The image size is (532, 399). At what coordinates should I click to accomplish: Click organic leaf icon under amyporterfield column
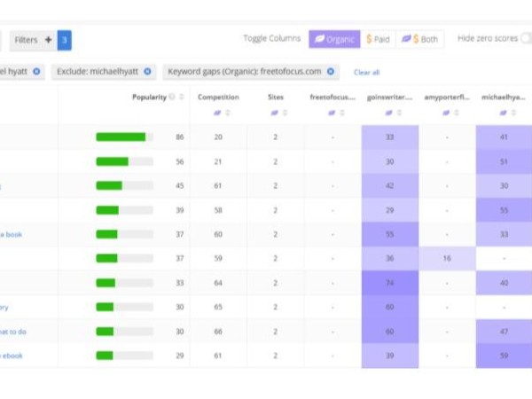445,113
